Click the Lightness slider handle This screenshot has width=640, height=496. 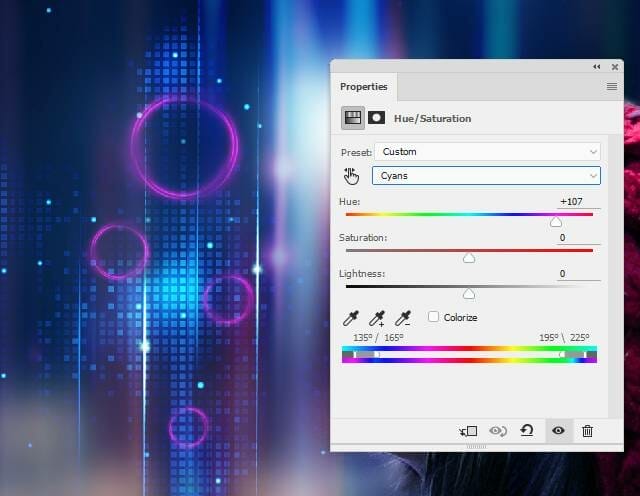coord(469,294)
